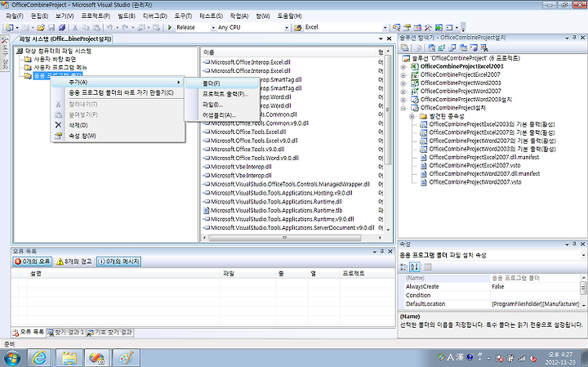Screen dimensions: 588x367
Task: Open the 파일(F) menu
Action: point(15,16)
